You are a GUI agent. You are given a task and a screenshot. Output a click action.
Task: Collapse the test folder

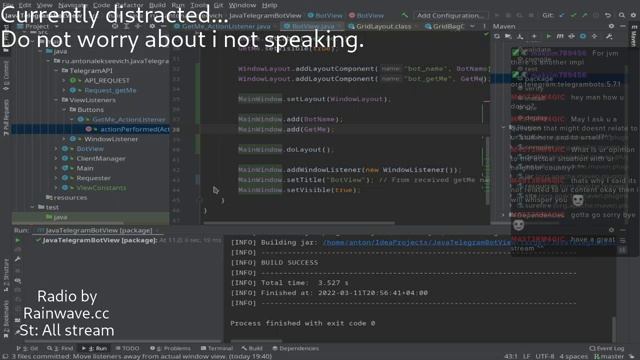[33, 207]
